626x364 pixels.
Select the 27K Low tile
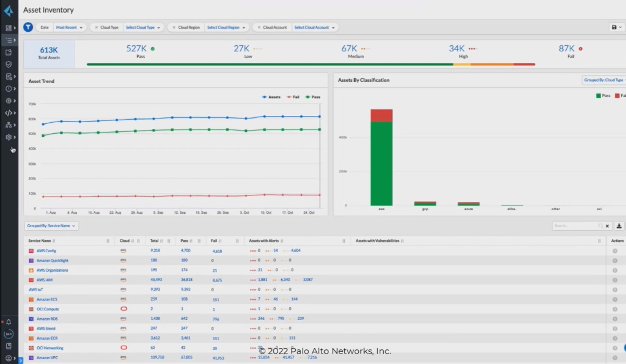pos(248,51)
